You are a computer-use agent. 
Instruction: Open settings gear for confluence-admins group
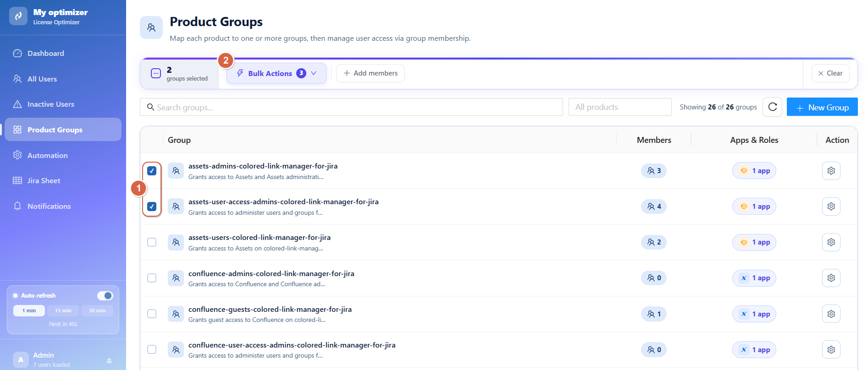click(831, 278)
